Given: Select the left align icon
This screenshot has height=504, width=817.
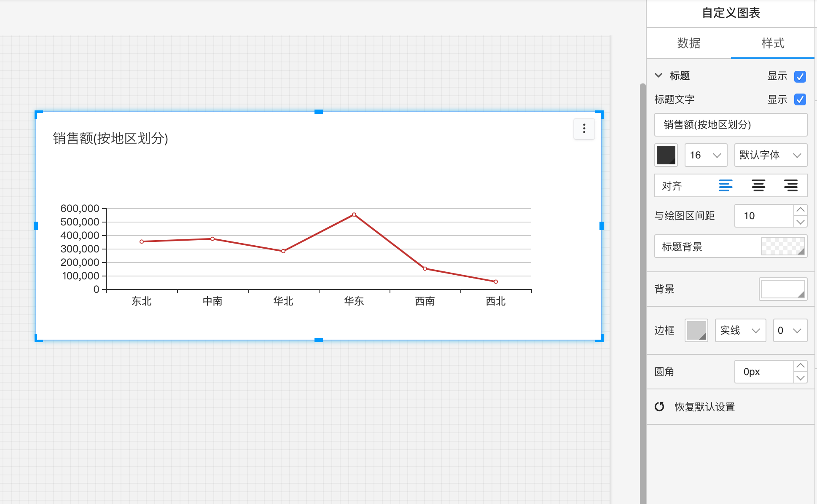Looking at the screenshot, I should click(x=726, y=185).
